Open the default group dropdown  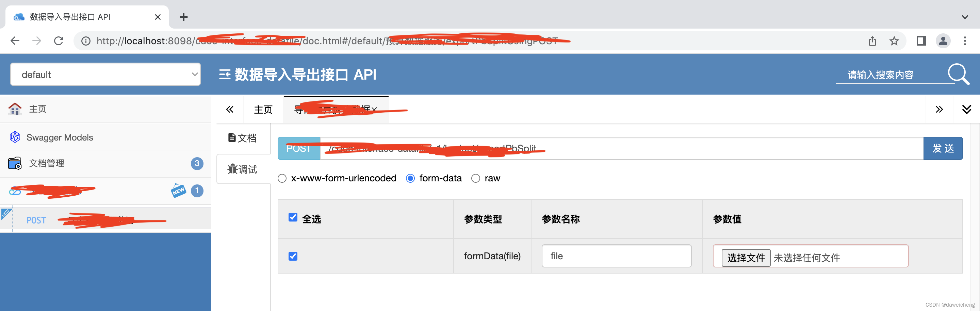pyautogui.click(x=105, y=74)
